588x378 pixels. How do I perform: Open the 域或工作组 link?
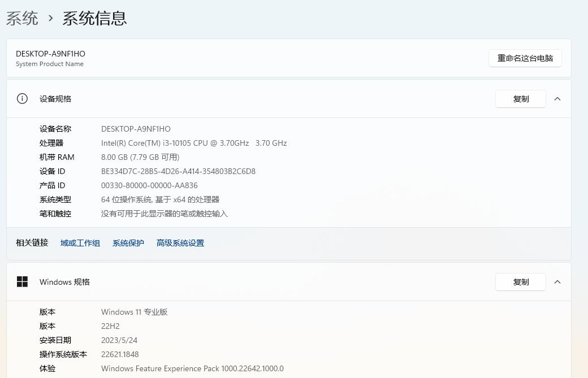(x=80, y=242)
